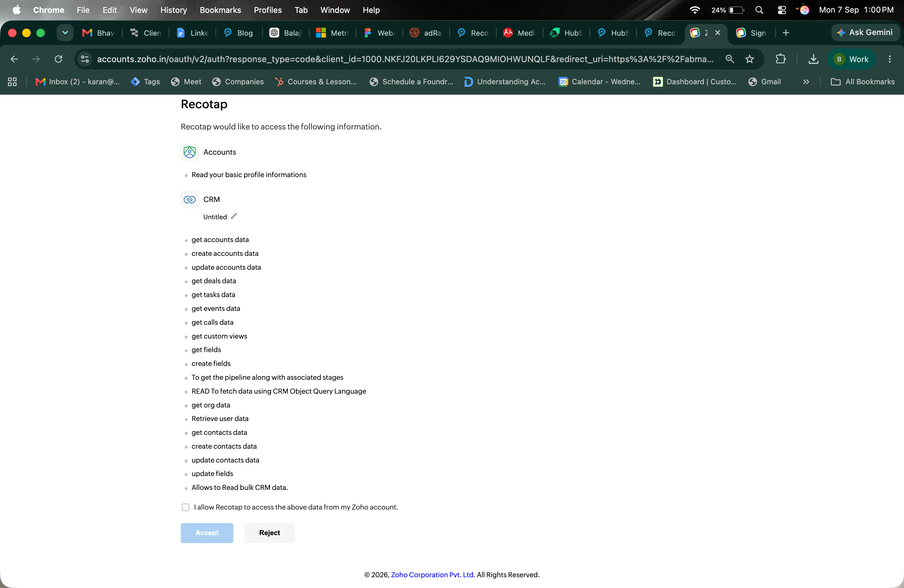This screenshot has height=588, width=904.
Task: Open a new tab with the plus button
Action: [x=786, y=33]
